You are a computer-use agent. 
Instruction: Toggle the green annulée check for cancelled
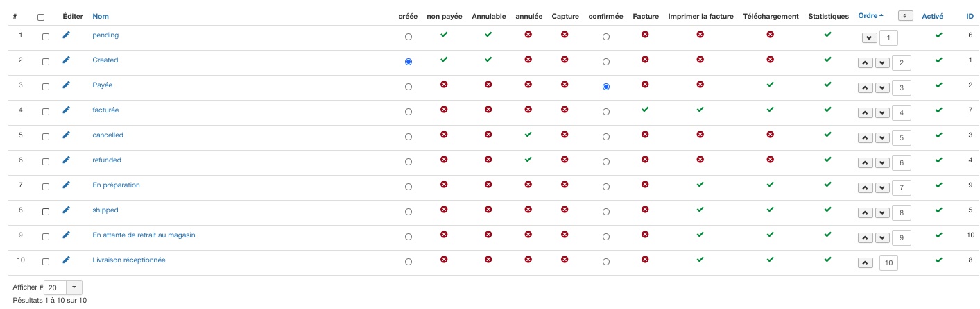(x=528, y=135)
